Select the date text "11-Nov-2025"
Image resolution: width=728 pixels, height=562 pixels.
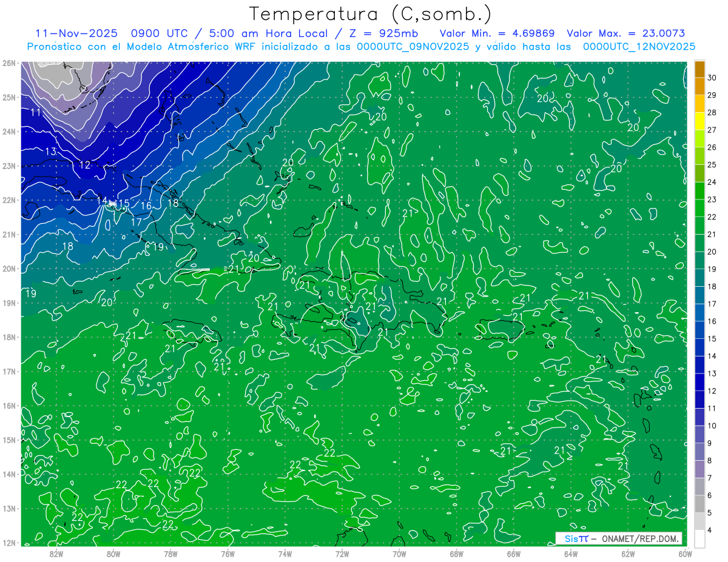pyautogui.click(x=76, y=33)
